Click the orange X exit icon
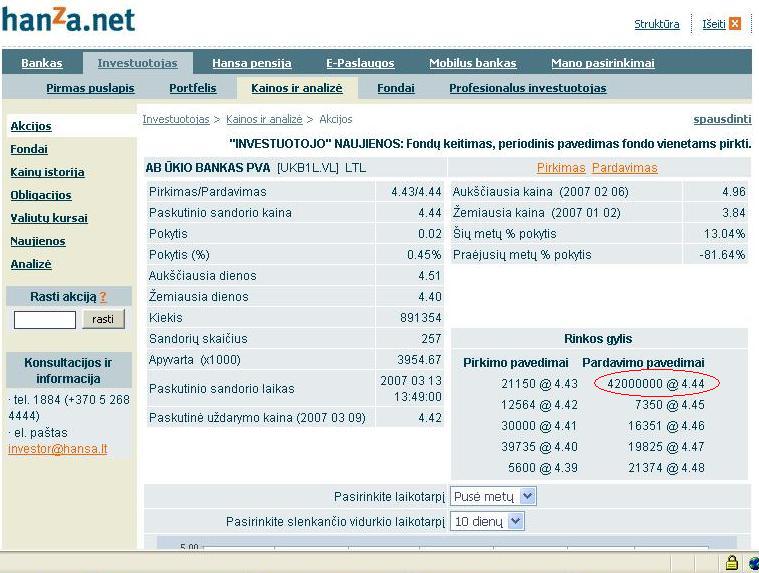 click(735, 24)
